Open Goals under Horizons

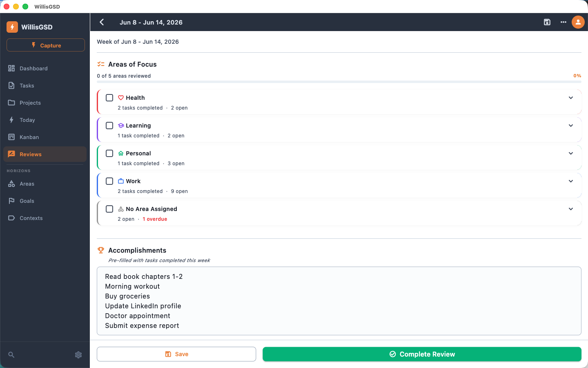point(45,201)
